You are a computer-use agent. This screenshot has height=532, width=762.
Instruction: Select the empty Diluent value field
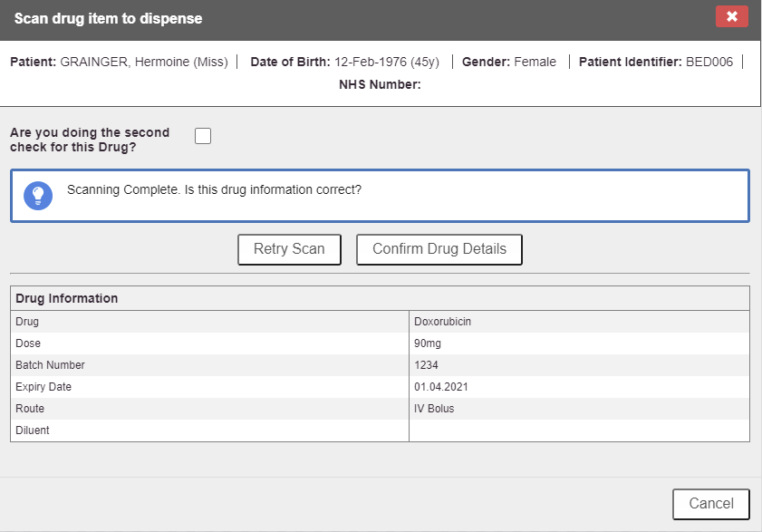[580, 430]
